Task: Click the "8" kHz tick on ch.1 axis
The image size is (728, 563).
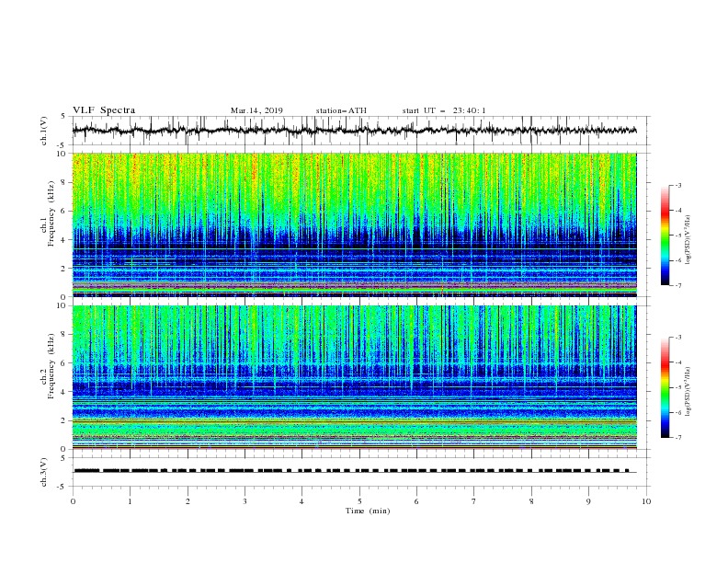Action: pos(64,182)
